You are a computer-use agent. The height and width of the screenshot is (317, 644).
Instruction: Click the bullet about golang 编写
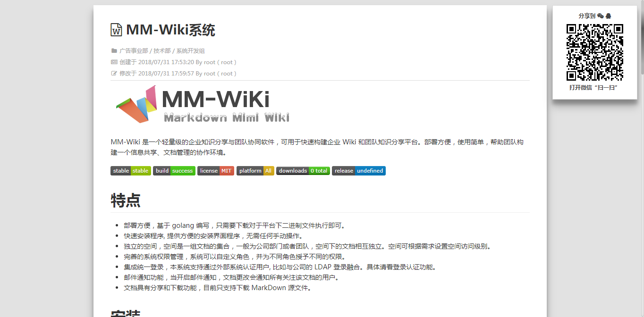pos(235,225)
